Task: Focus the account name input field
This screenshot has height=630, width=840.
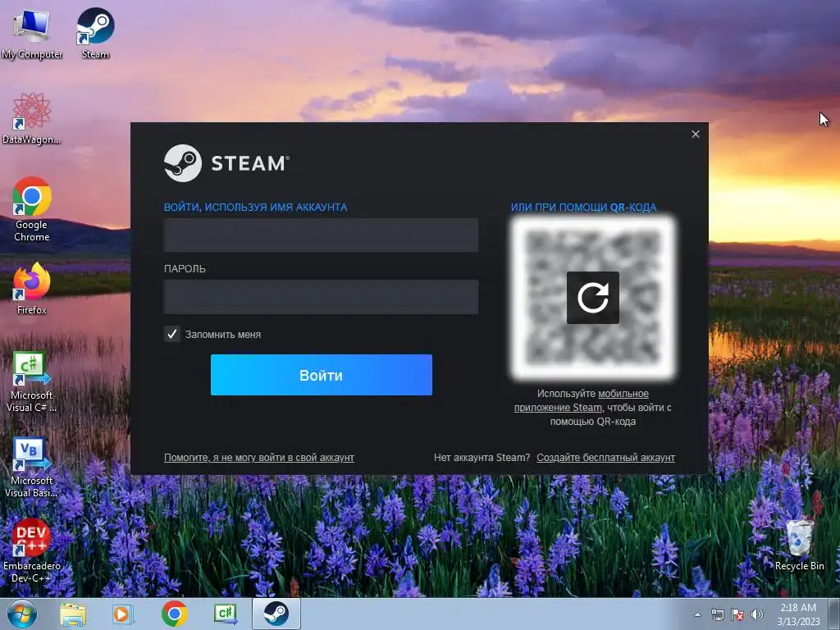Action: (x=321, y=235)
